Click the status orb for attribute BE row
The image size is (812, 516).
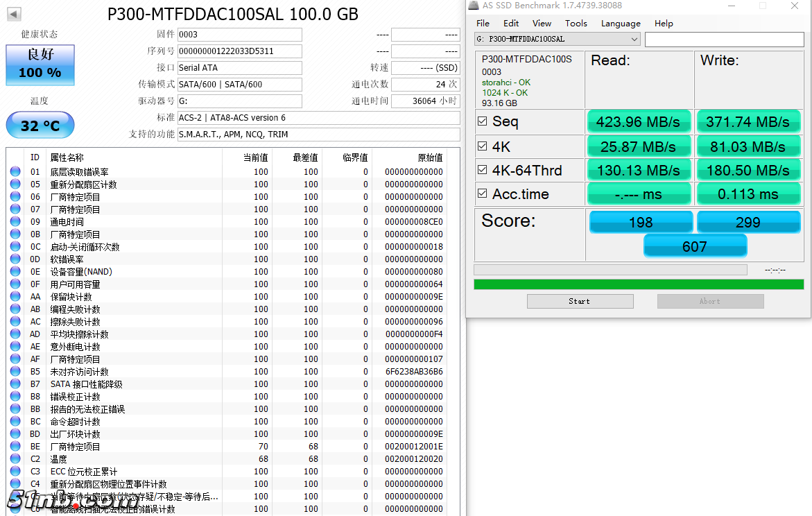click(15, 447)
